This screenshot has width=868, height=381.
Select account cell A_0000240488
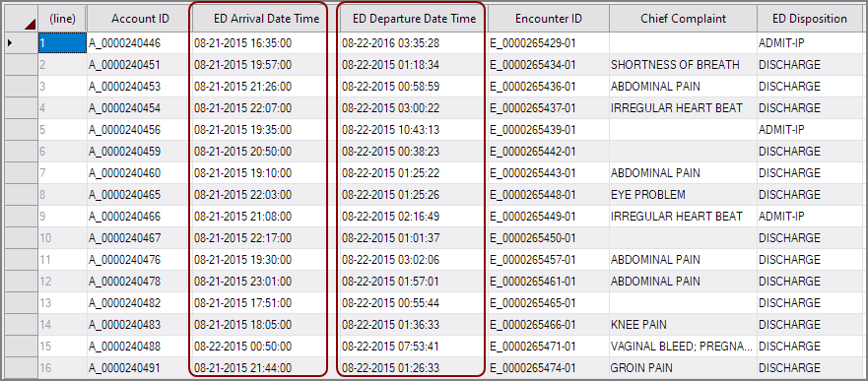(x=140, y=347)
